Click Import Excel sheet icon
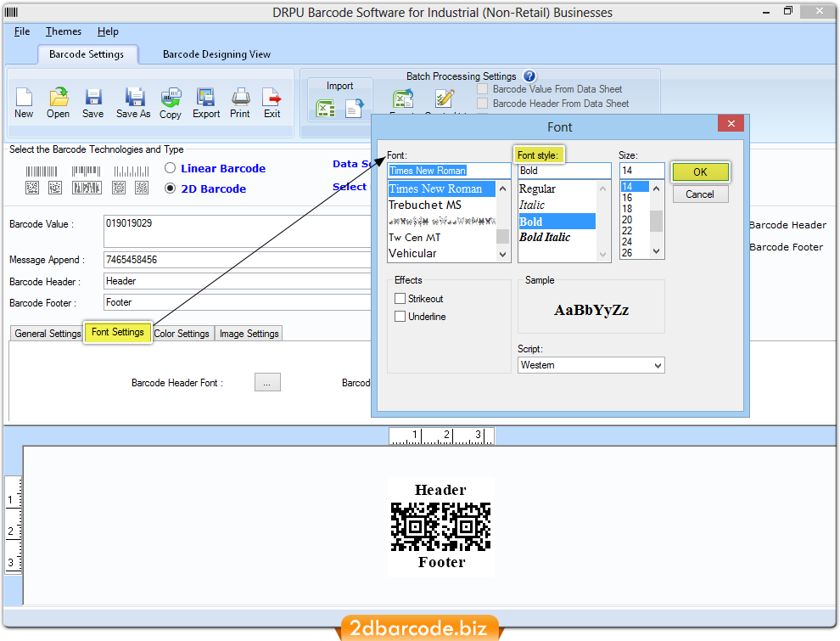 click(325, 109)
